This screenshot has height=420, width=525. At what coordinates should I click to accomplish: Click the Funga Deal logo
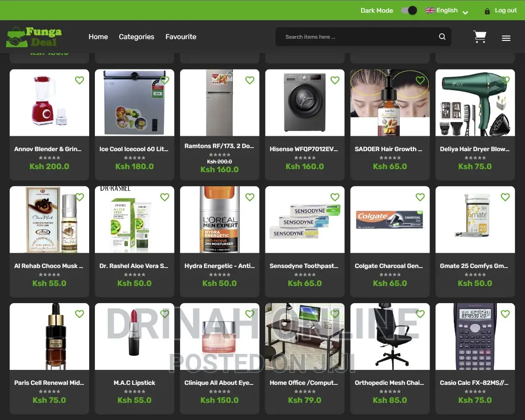(x=34, y=37)
